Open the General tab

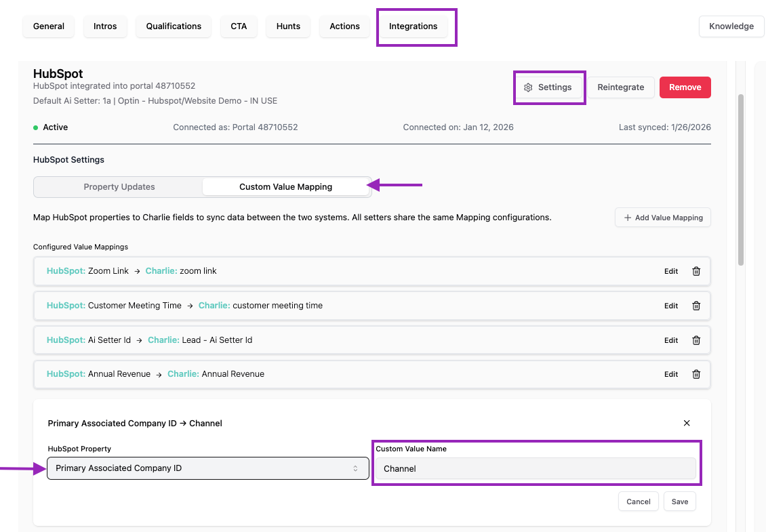(x=48, y=26)
